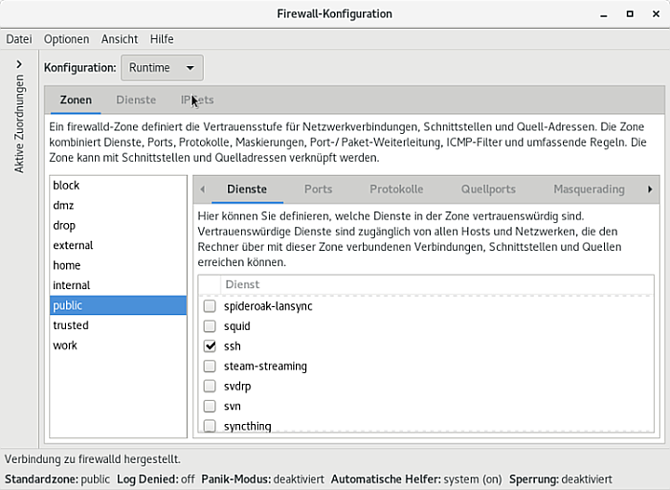Switch to the Ports tab
This screenshot has width=670, height=490.
click(318, 189)
